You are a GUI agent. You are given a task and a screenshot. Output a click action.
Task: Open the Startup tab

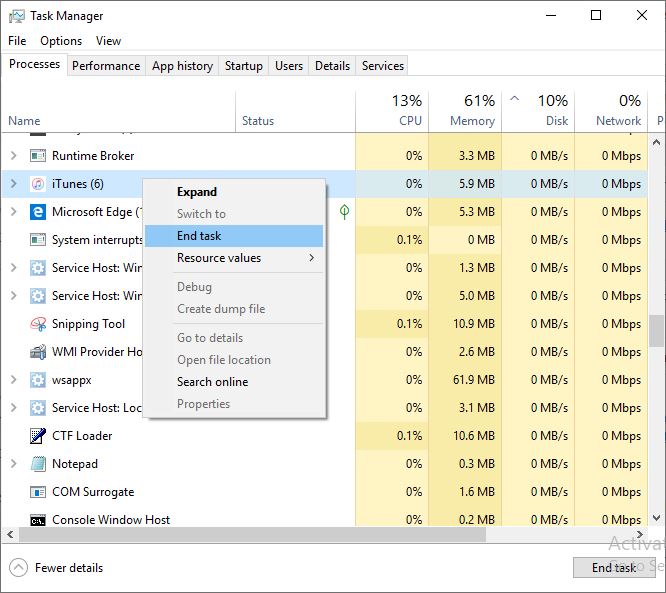point(244,66)
